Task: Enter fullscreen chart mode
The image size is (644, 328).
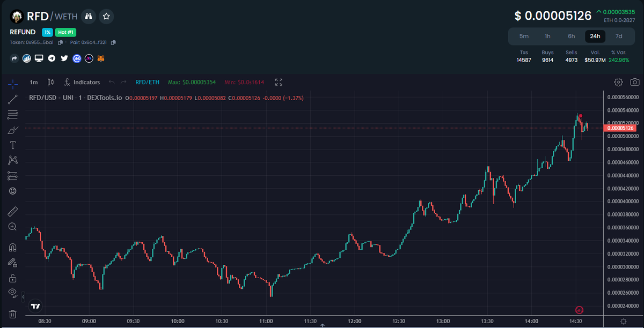Action: click(279, 82)
